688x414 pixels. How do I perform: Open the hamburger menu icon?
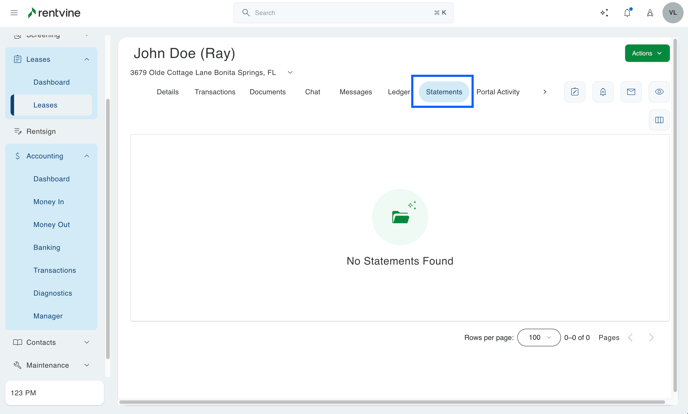14,13
